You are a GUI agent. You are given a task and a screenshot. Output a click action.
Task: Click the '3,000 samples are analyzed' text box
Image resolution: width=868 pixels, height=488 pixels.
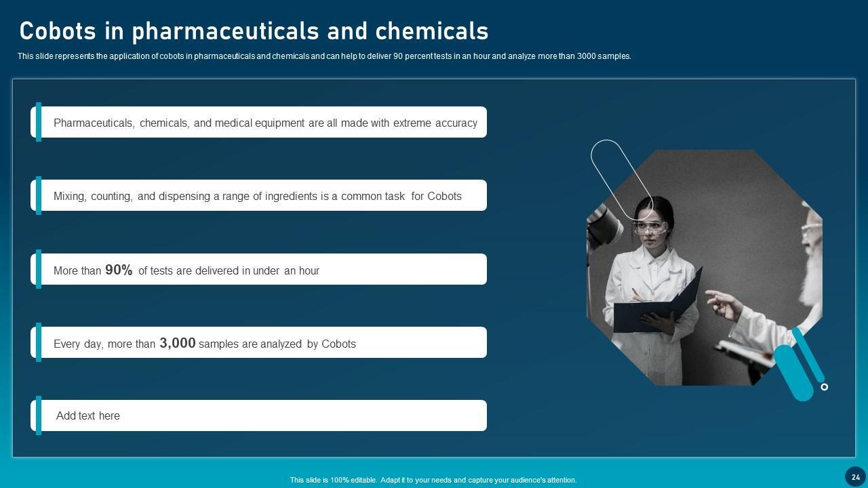[x=258, y=342]
